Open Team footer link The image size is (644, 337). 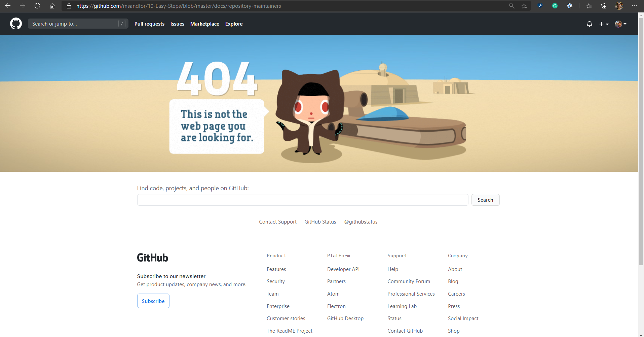273,294
